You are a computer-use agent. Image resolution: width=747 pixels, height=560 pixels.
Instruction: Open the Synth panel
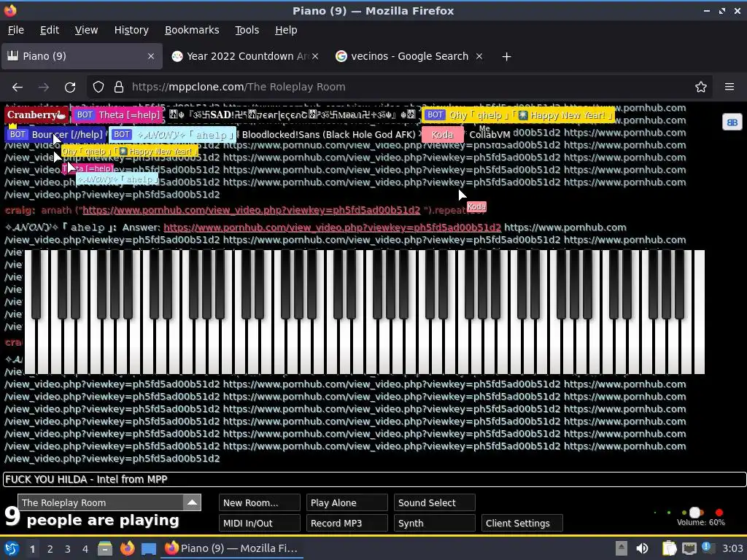435,523
